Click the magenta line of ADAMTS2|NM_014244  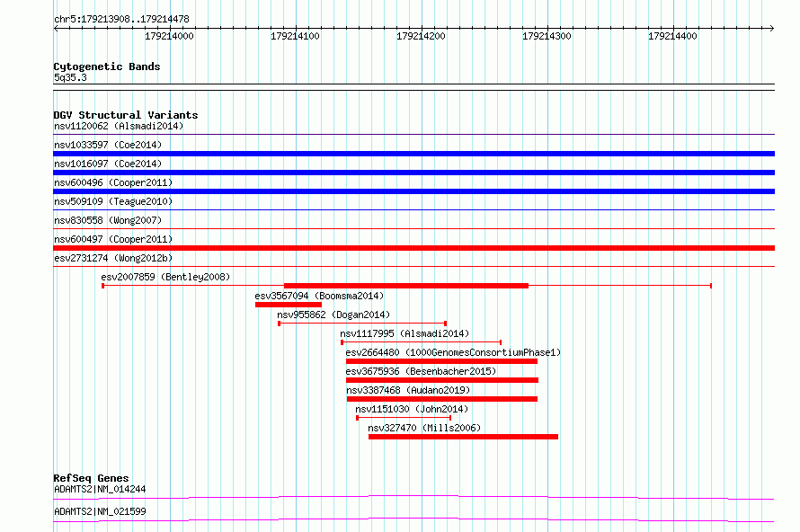click(x=413, y=497)
